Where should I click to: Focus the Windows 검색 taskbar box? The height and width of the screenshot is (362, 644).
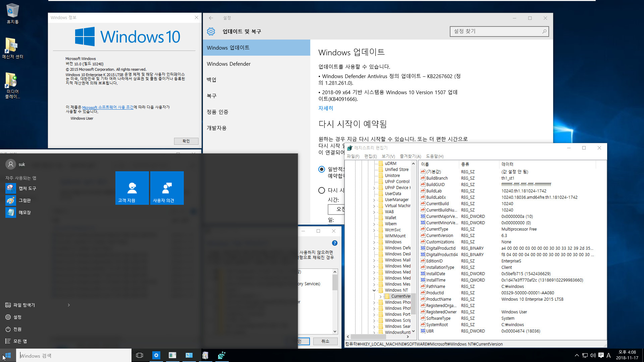click(x=74, y=355)
